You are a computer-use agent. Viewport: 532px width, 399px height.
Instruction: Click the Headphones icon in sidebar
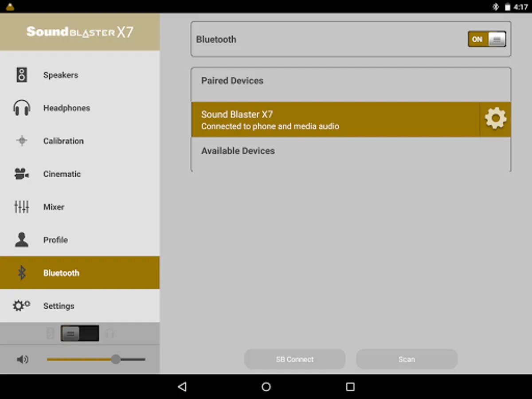tap(22, 108)
